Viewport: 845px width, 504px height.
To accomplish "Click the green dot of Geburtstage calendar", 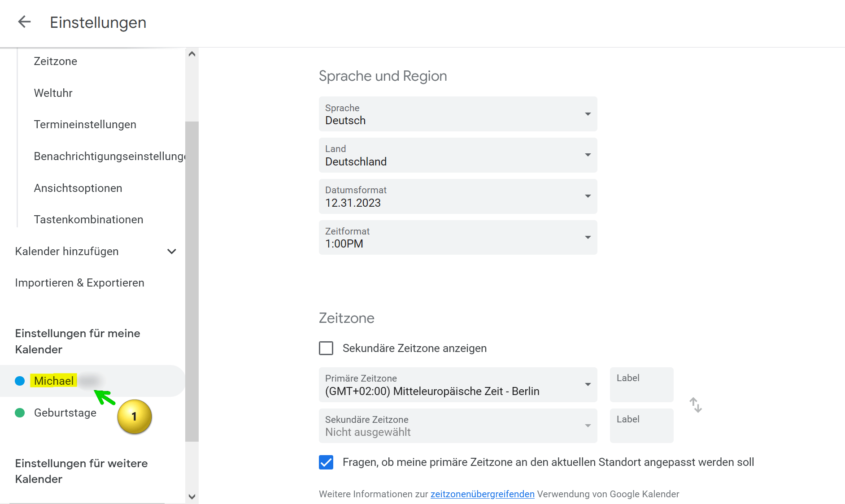I will click(20, 413).
